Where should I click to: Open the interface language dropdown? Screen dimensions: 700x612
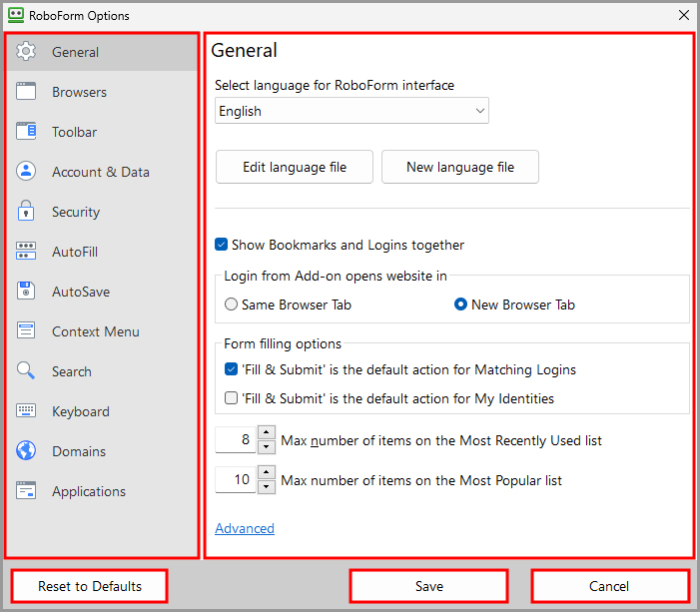[351, 111]
